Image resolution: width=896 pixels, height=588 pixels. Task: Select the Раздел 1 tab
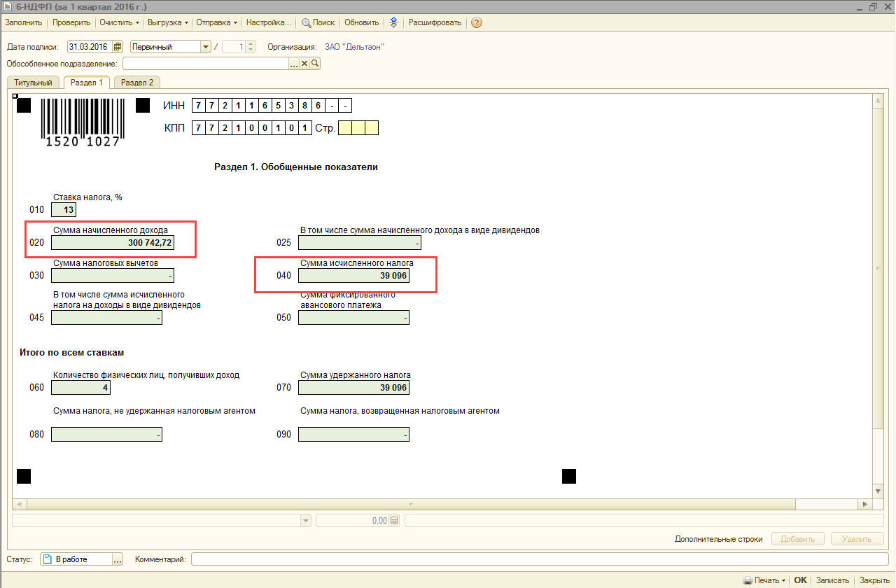click(87, 83)
